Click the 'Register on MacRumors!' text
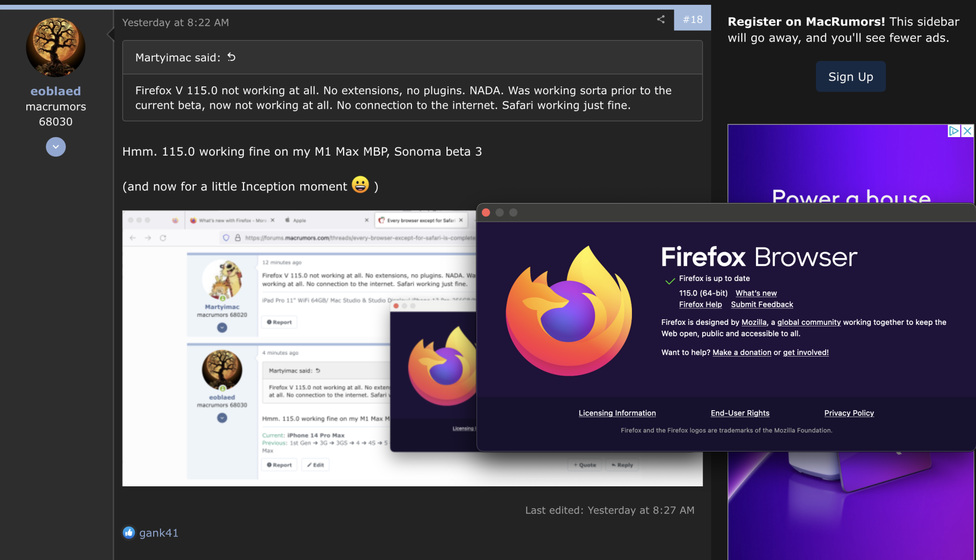This screenshot has height=560, width=976. (x=806, y=21)
